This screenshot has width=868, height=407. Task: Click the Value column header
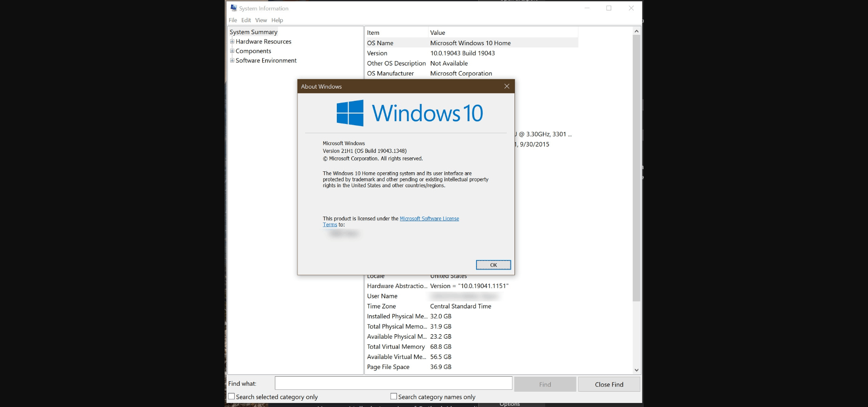tap(503, 33)
